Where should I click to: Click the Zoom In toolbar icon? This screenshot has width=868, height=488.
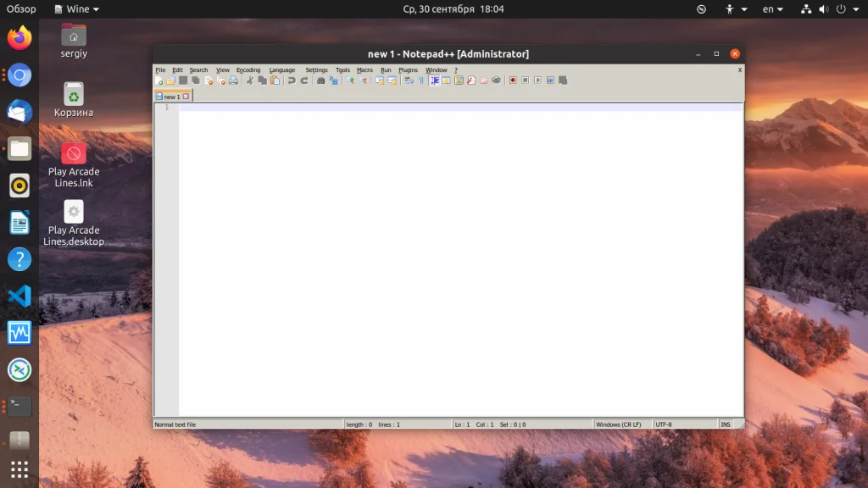click(x=350, y=80)
